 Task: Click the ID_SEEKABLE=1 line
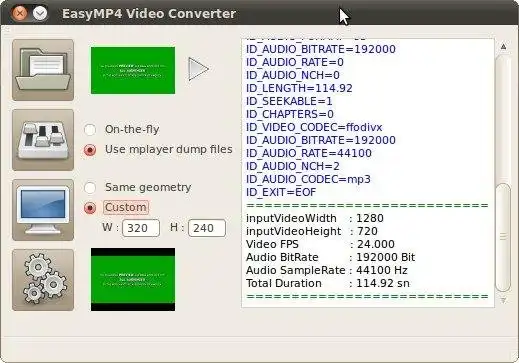(x=289, y=101)
